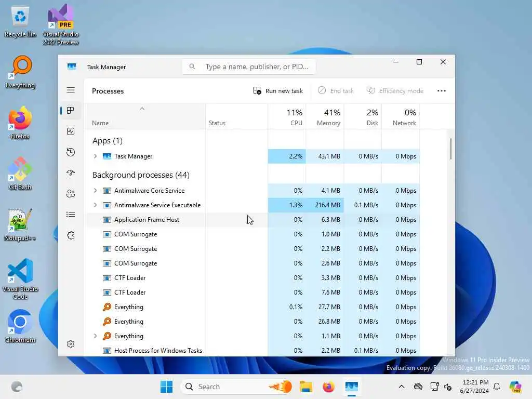The image size is (532, 399).
Task: Select Host Process for Windows Tasks row
Action: coord(252,351)
